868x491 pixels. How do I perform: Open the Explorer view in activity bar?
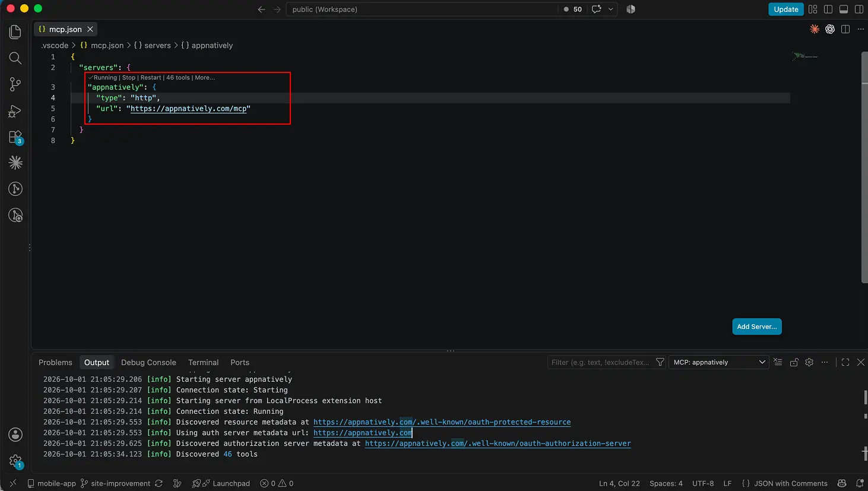pos(15,32)
